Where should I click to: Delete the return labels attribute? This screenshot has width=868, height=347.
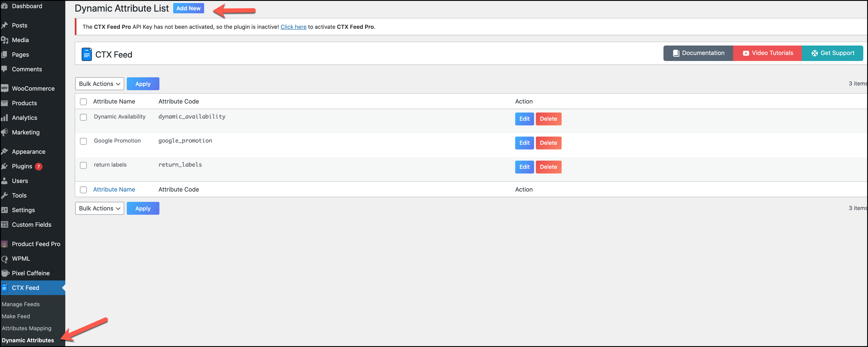(549, 167)
